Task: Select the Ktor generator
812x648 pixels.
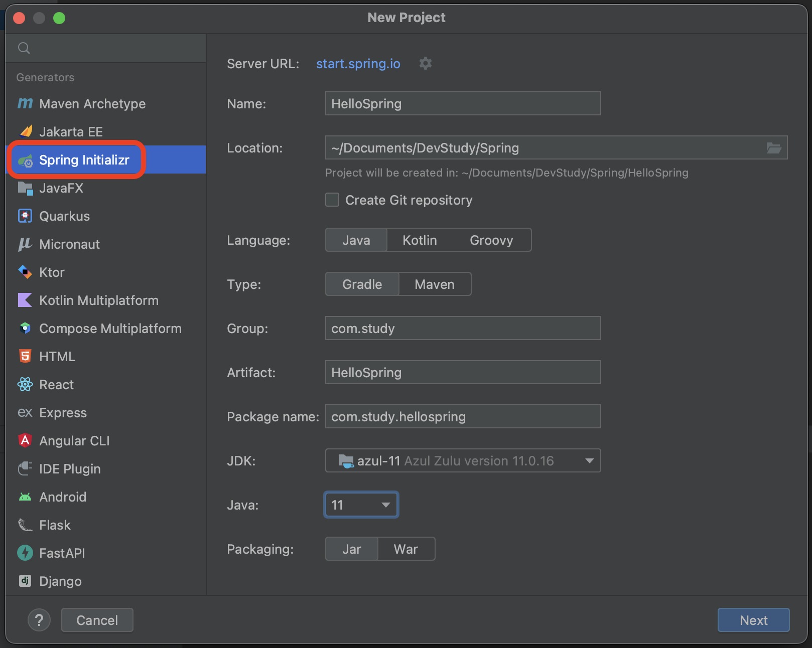Action: [x=105, y=272]
